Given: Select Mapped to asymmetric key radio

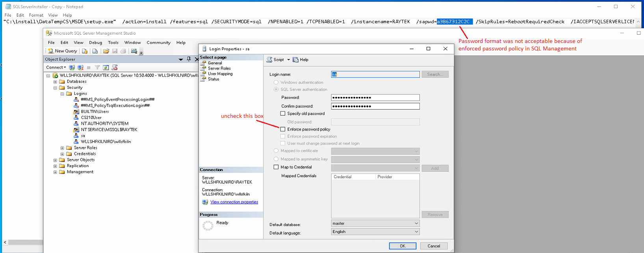Looking at the screenshot, I should coord(276,159).
